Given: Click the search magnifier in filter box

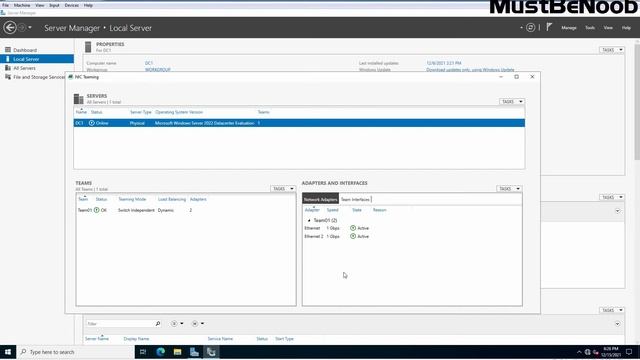Looking at the screenshot, I should tap(158, 324).
